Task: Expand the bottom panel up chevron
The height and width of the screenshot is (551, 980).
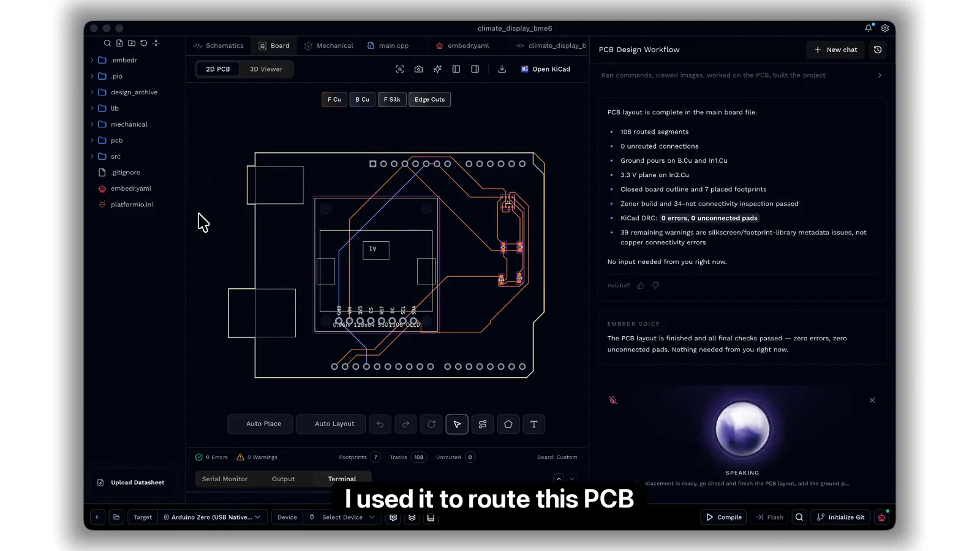Action: [x=559, y=479]
